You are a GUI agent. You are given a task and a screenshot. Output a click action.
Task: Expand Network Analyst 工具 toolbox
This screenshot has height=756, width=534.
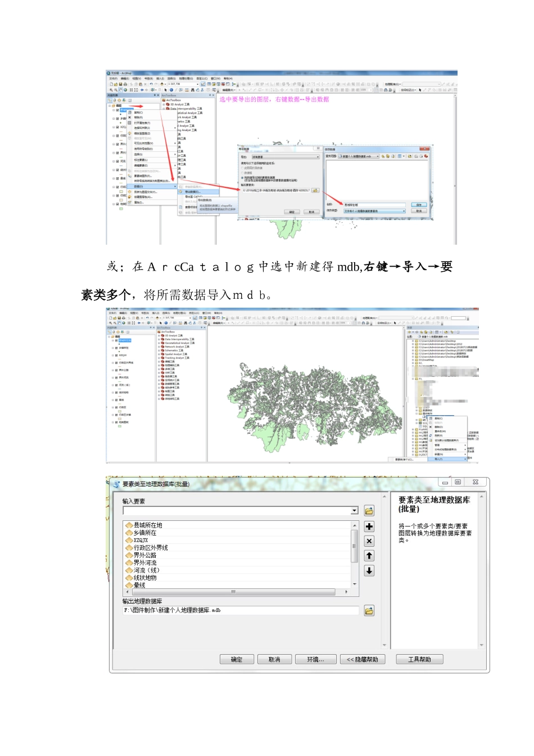(159, 347)
